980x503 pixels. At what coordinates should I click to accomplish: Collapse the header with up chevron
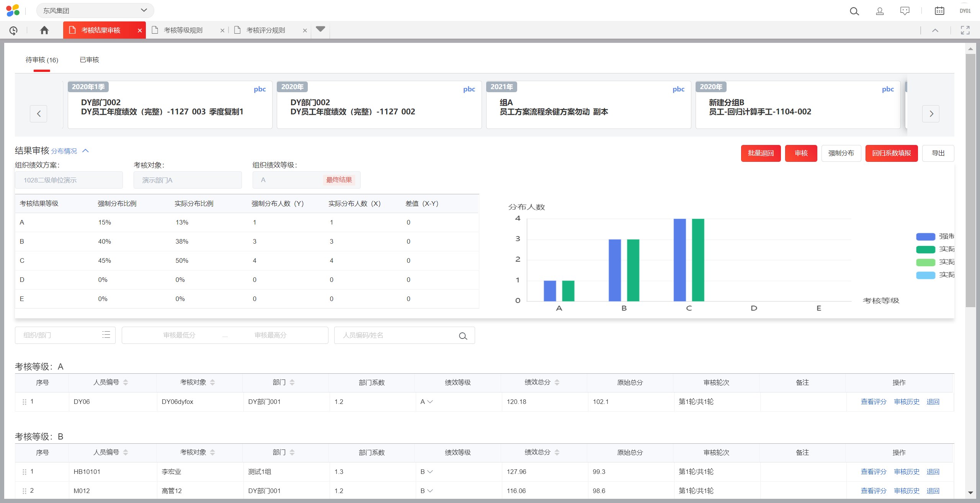coord(935,30)
